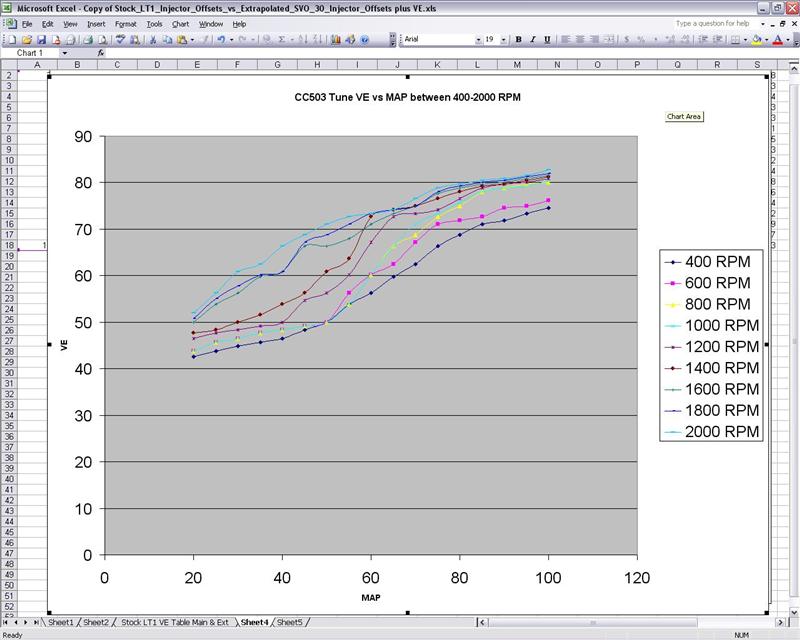This screenshot has height=640, width=800.
Task: Switch to the Stock LT1 VE Table sheet tab
Action: coord(176,622)
